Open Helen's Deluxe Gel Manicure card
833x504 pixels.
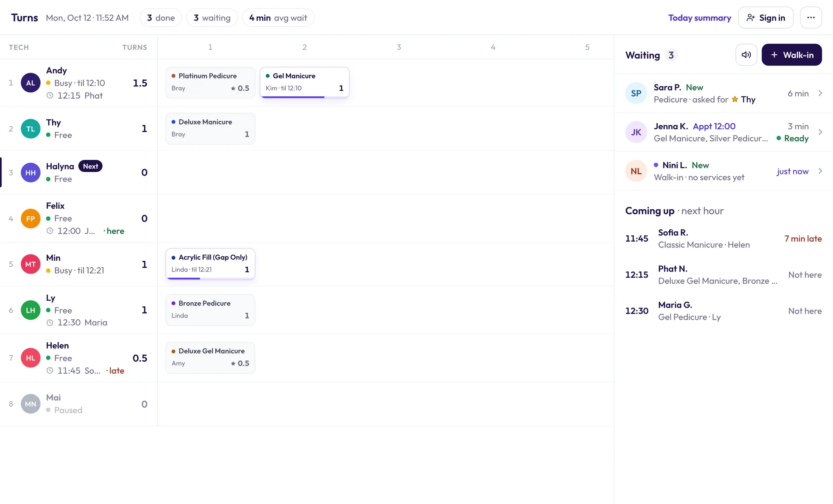pos(210,358)
